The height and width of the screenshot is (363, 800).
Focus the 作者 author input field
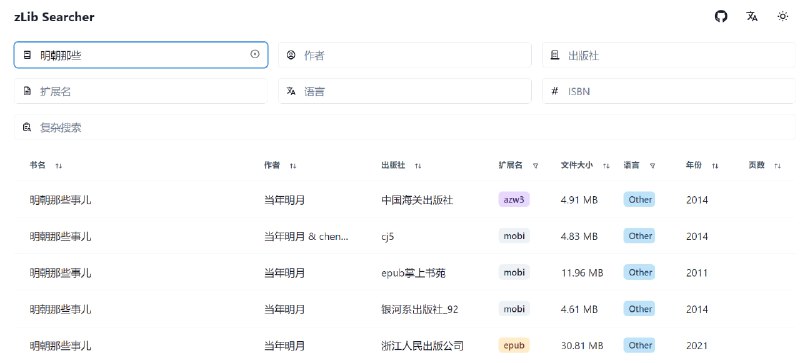click(405, 55)
